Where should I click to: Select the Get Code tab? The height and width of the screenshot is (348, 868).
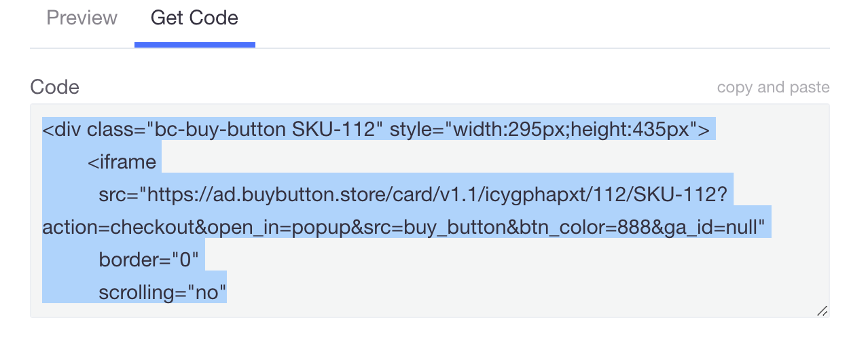click(x=194, y=18)
